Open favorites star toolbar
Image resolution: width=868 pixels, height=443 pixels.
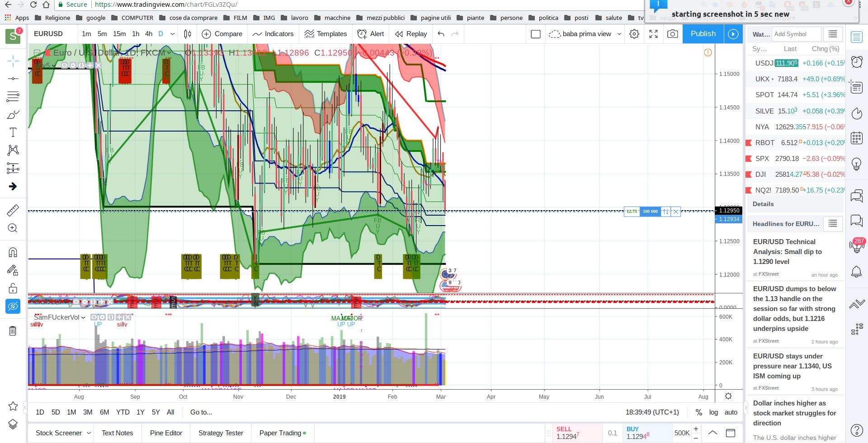pyautogui.click(x=13, y=406)
